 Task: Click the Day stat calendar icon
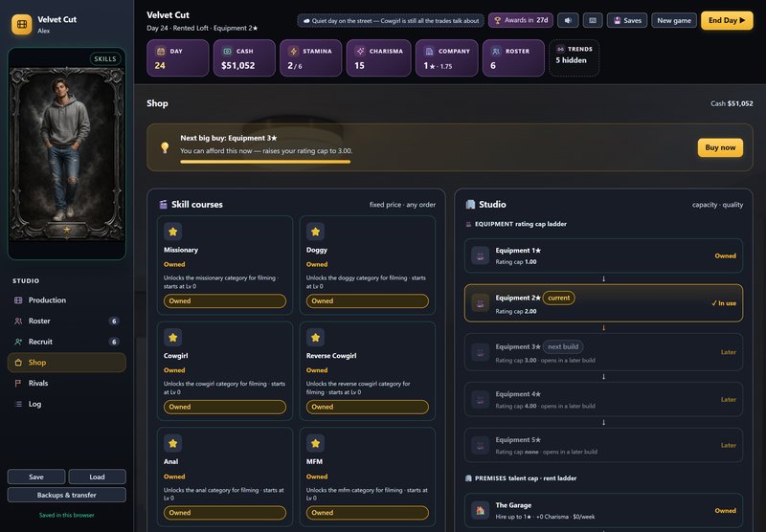point(160,51)
